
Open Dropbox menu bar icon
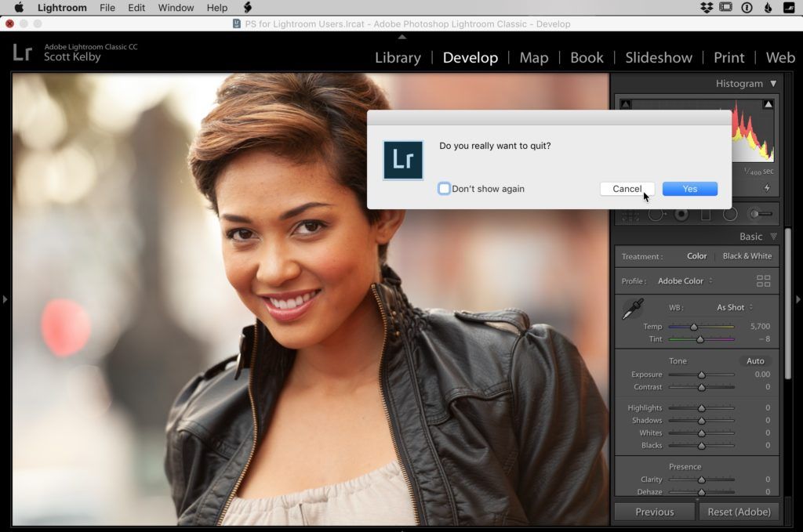(x=707, y=8)
